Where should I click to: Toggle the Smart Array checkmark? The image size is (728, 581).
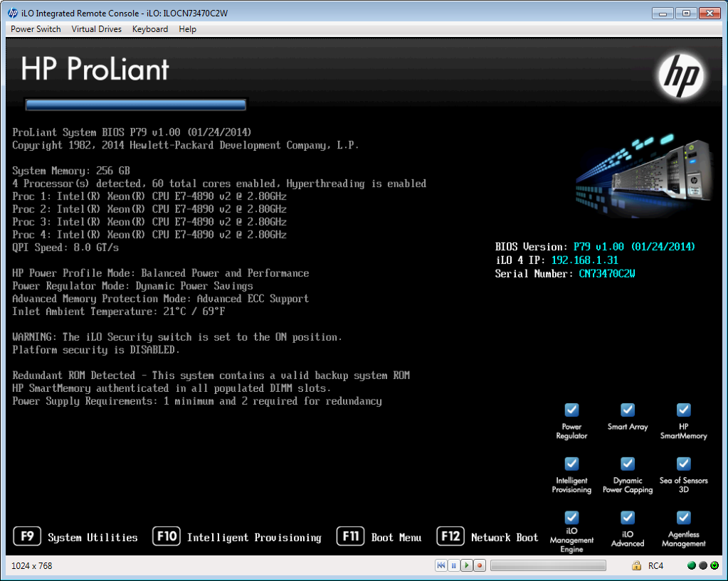(x=627, y=410)
